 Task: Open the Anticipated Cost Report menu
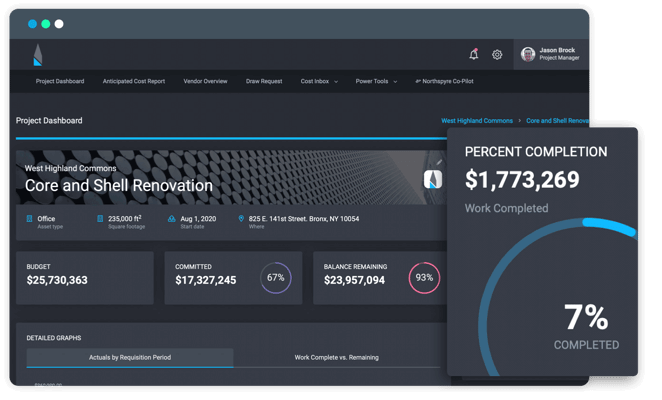click(x=134, y=82)
